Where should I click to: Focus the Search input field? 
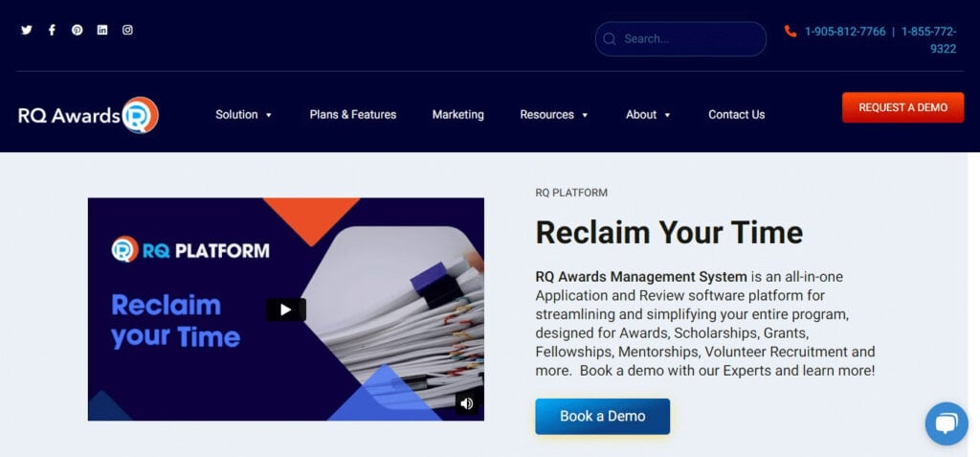coord(680,39)
